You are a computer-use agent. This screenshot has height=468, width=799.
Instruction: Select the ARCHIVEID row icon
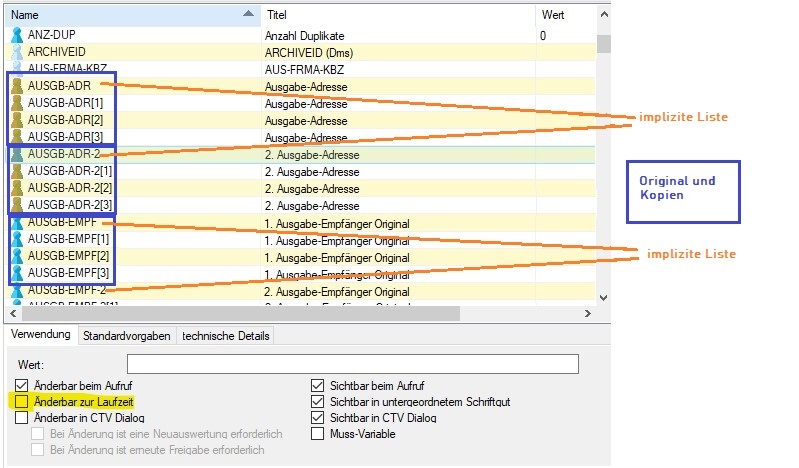[x=16, y=52]
